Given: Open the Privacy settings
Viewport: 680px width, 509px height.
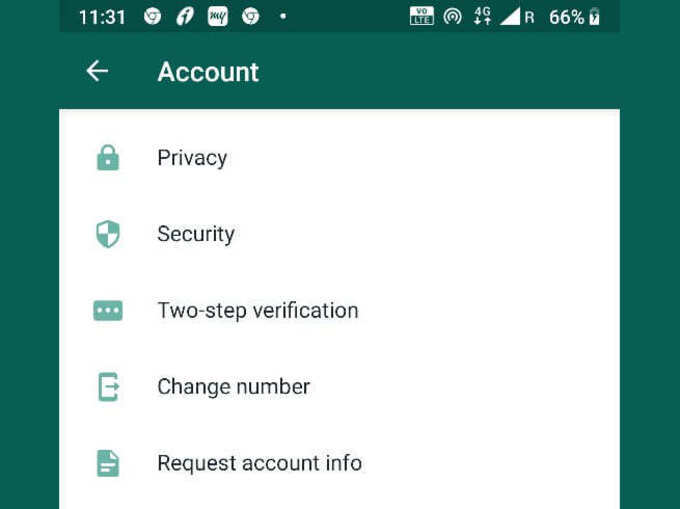Looking at the screenshot, I should click(339, 157).
